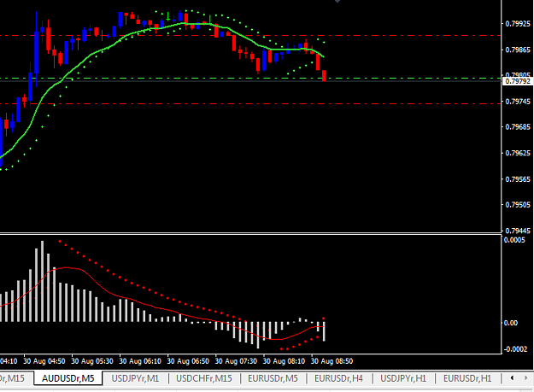Open the EURUSDr,M5 chart tab
This screenshot has height=392, width=534.
(x=273, y=378)
